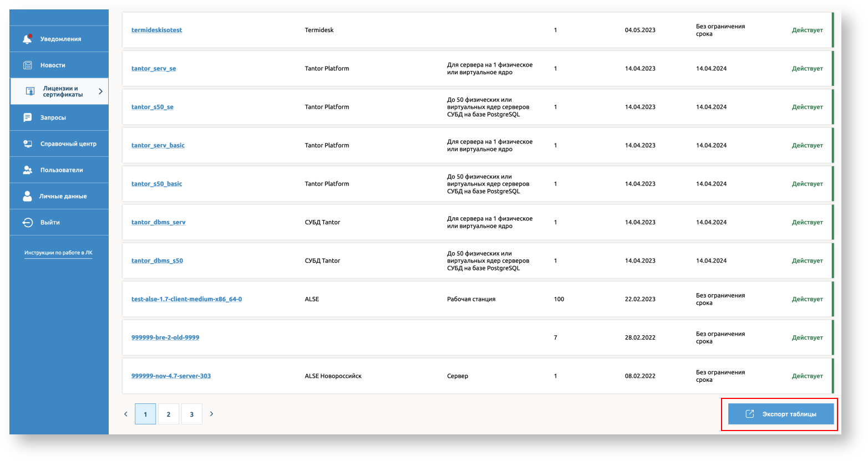Viewport: 868px width, 461px height.
Task: Open the termideskisotest license link
Action: click(156, 30)
